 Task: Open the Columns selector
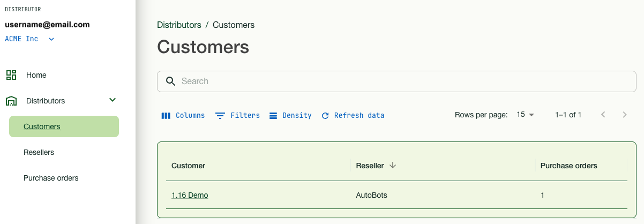tap(183, 115)
